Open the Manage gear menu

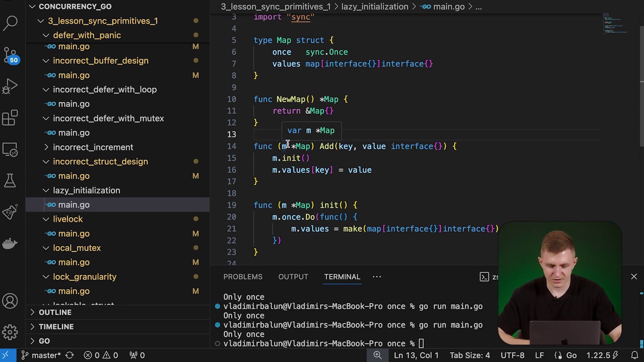[10, 332]
